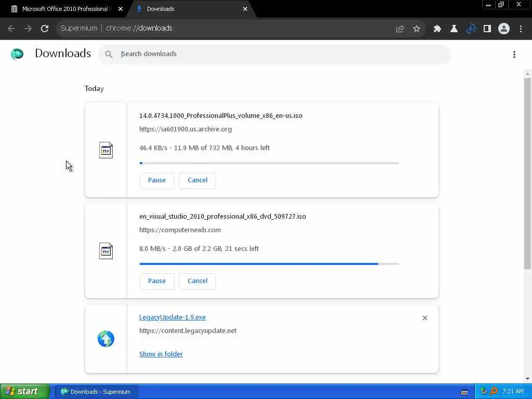Image resolution: width=532 pixels, height=399 pixels.
Task: Click the browser back arrow
Action: (x=11, y=29)
